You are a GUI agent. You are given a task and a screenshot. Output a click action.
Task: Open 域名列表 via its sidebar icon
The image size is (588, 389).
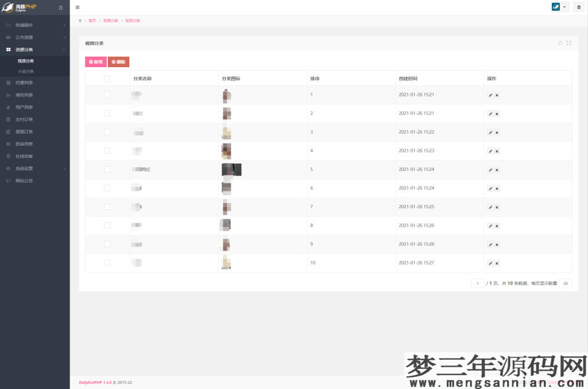coord(9,94)
